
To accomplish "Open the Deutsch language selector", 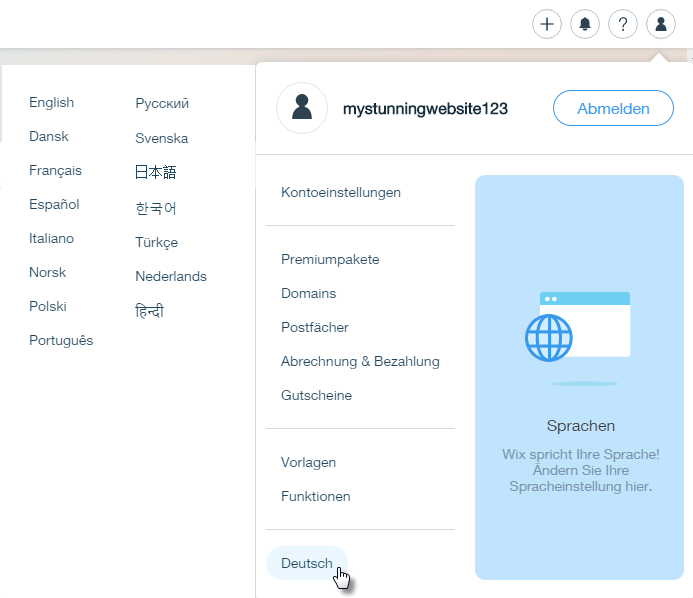I will coord(306,563).
